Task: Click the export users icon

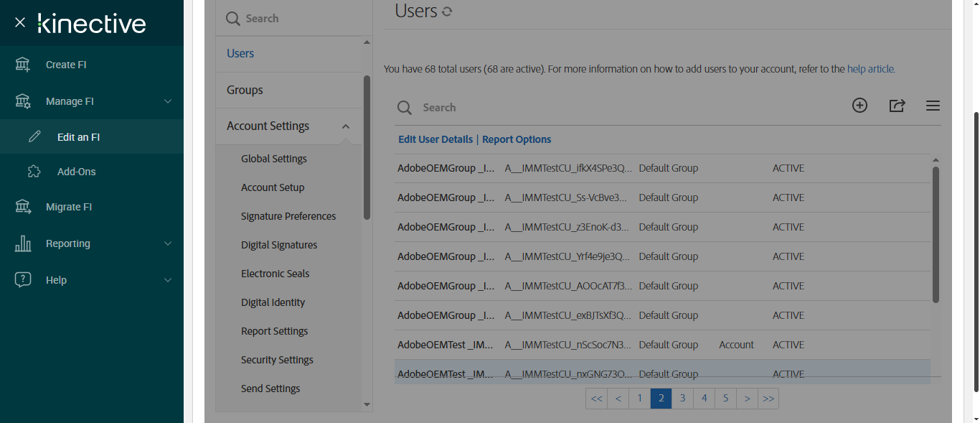Action: 897,106
